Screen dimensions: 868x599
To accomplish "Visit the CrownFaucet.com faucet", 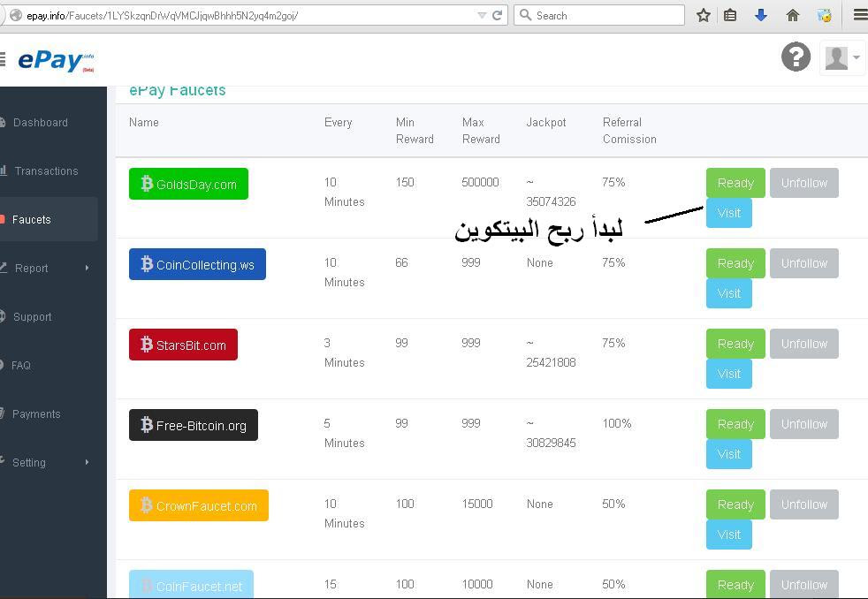I will tap(728, 535).
